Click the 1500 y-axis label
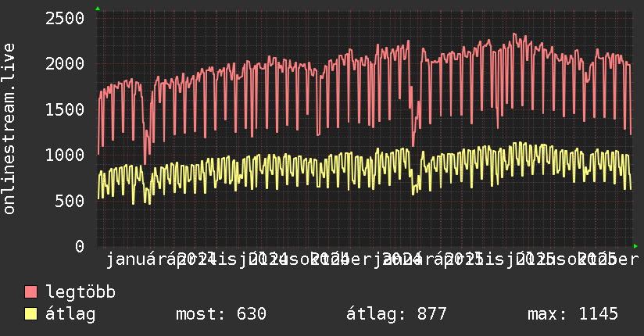The width and height of the screenshot is (644, 336). point(65,109)
